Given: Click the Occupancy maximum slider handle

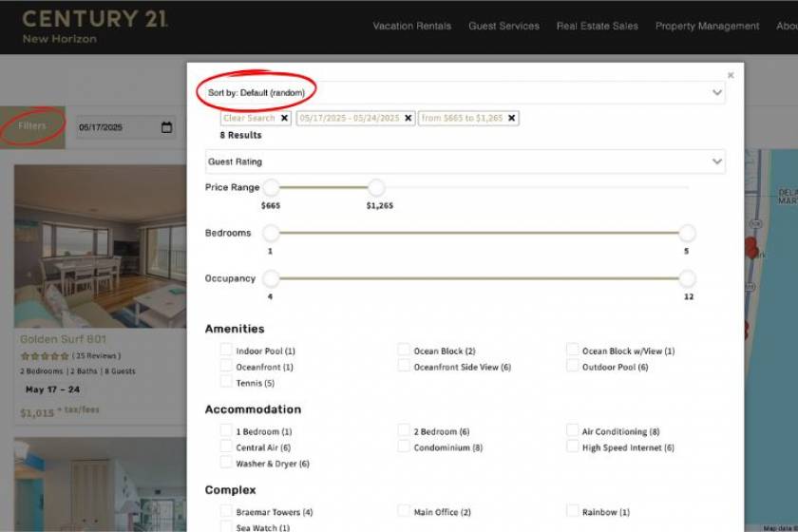Looking at the screenshot, I should click(688, 278).
